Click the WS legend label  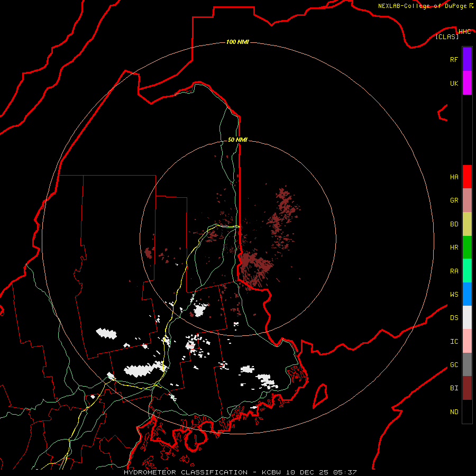click(454, 295)
